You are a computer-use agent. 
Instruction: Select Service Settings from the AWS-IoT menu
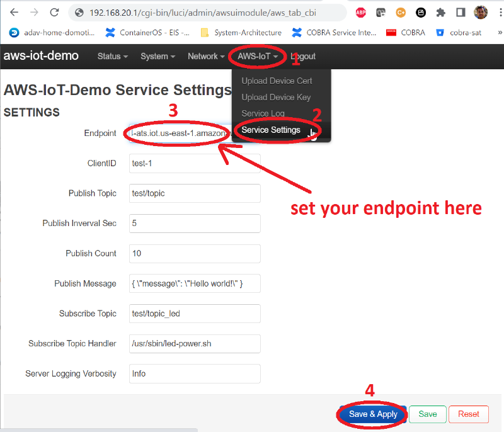click(x=273, y=130)
